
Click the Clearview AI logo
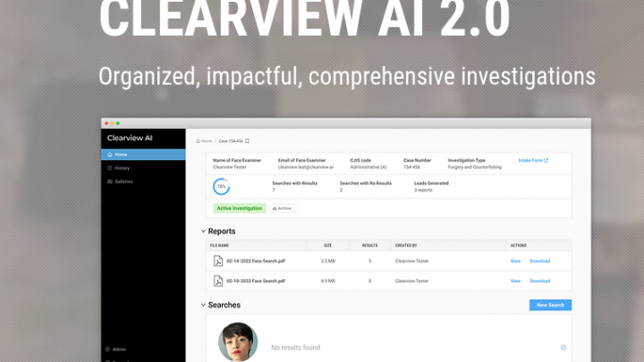click(x=130, y=138)
